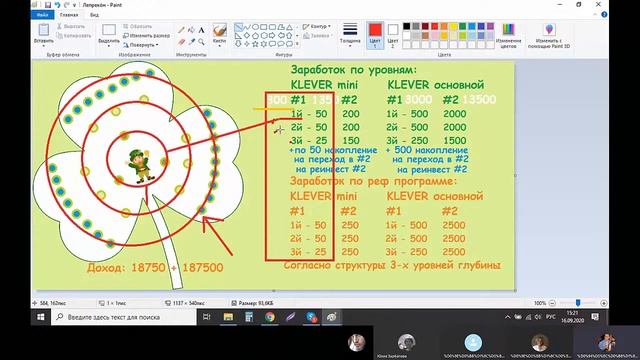Click the Копировать copy button
The width and height of the screenshot is (640, 360).
[74, 36]
